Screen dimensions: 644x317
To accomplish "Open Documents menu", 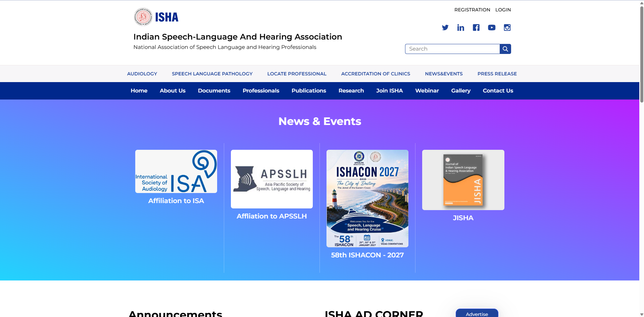I will pyautogui.click(x=214, y=91).
